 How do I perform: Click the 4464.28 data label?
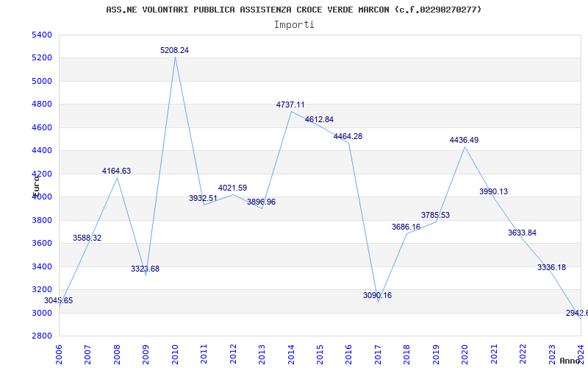348,137
